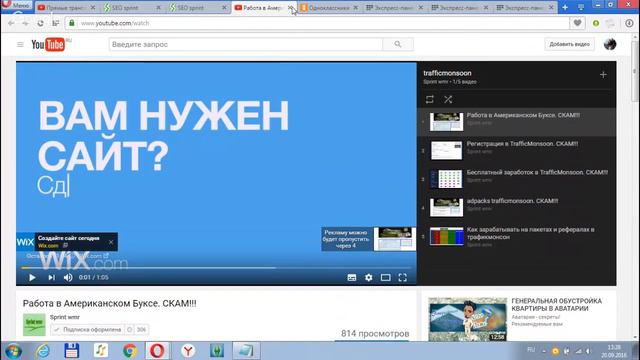The image size is (640, 360).
Task: Add page to bookmarks heart icon
Action: coord(577,23)
